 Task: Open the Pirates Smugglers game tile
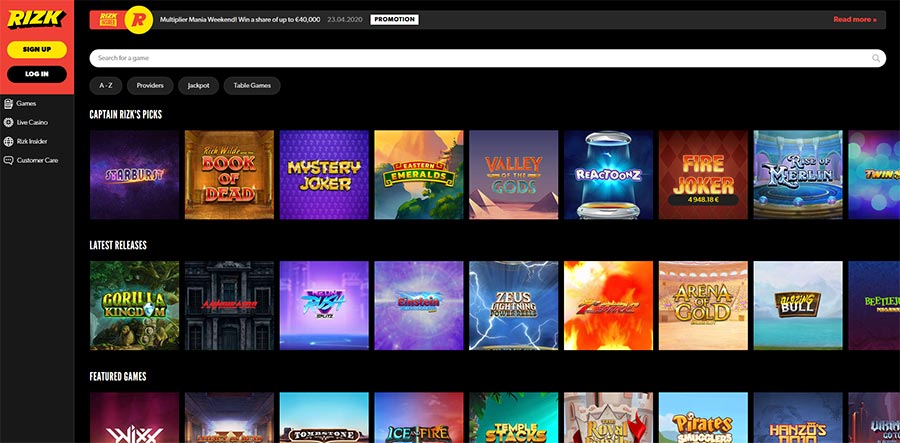coord(703,418)
